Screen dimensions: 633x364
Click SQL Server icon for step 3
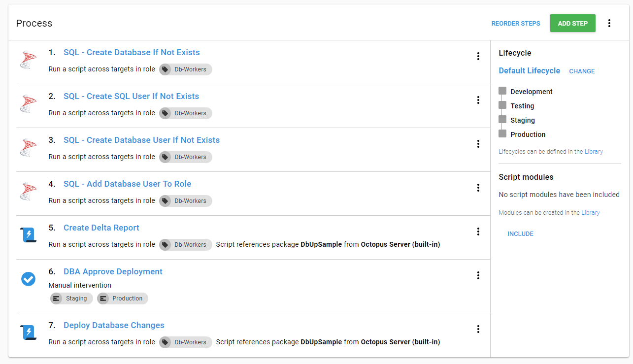click(x=29, y=148)
